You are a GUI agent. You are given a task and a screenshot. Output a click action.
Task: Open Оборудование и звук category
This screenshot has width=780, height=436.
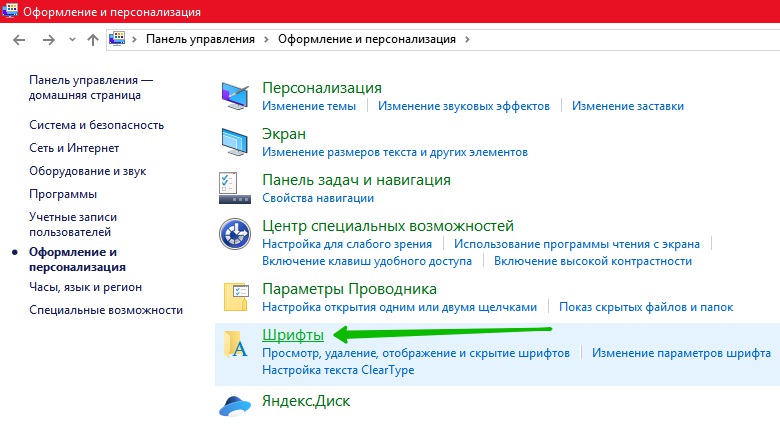click(x=88, y=171)
